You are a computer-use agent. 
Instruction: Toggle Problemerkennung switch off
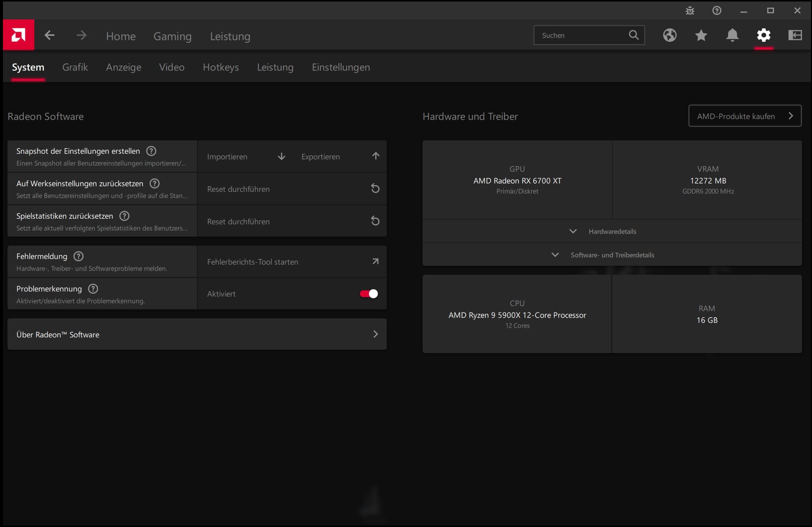[369, 294]
